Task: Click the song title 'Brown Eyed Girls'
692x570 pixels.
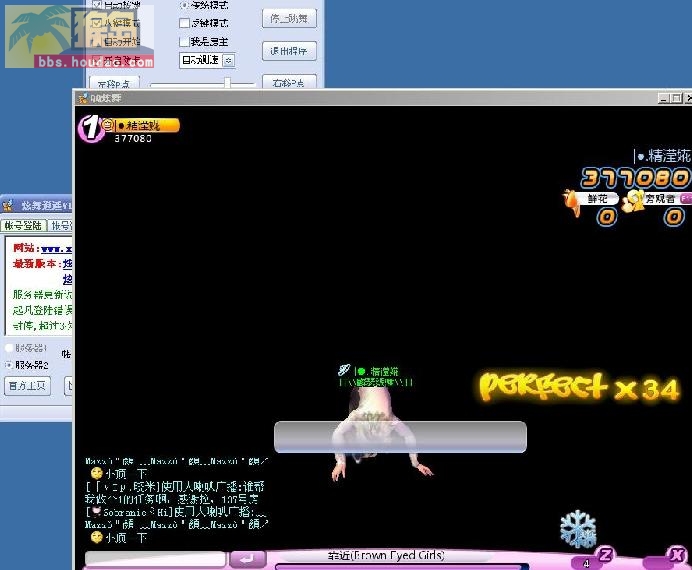Action: [386, 555]
